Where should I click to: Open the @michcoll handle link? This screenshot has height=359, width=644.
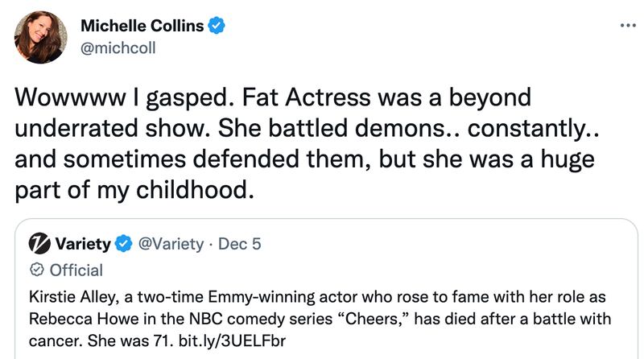(x=118, y=48)
